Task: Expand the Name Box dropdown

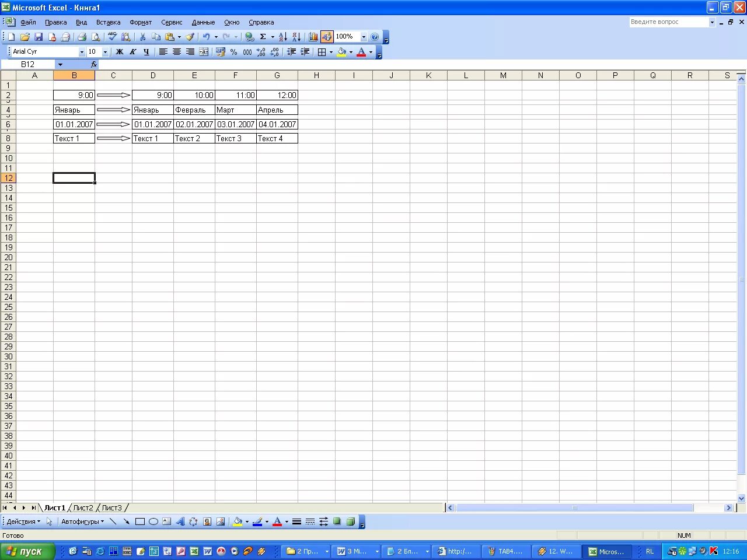Action: (x=60, y=64)
